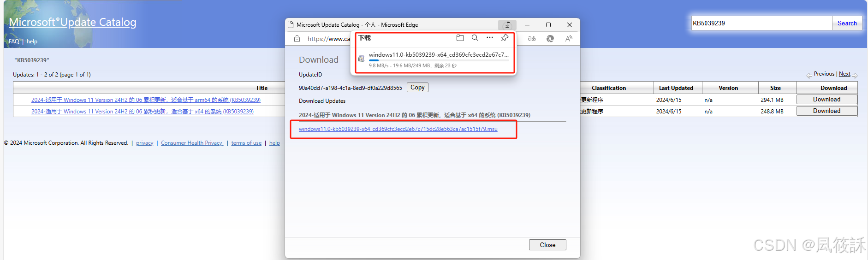Download the 294.1 MB arm64 update
Image resolution: width=868 pixels, height=260 pixels.
(x=826, y=99)
